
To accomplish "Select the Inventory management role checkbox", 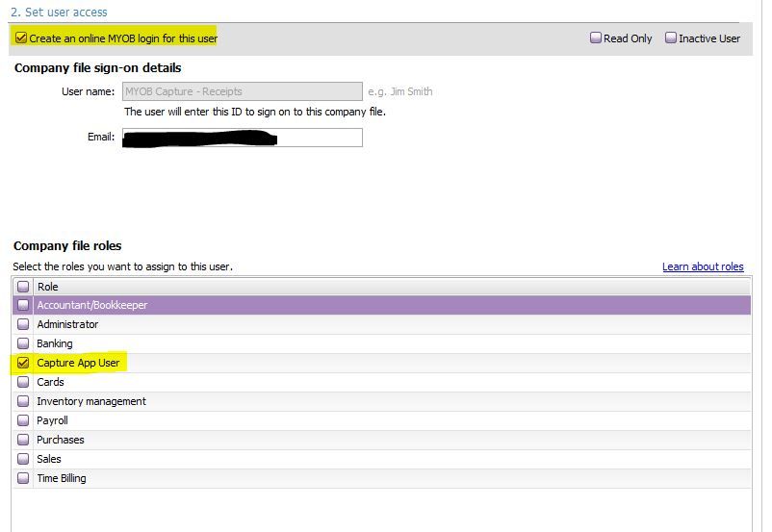I will click(23, 401).
